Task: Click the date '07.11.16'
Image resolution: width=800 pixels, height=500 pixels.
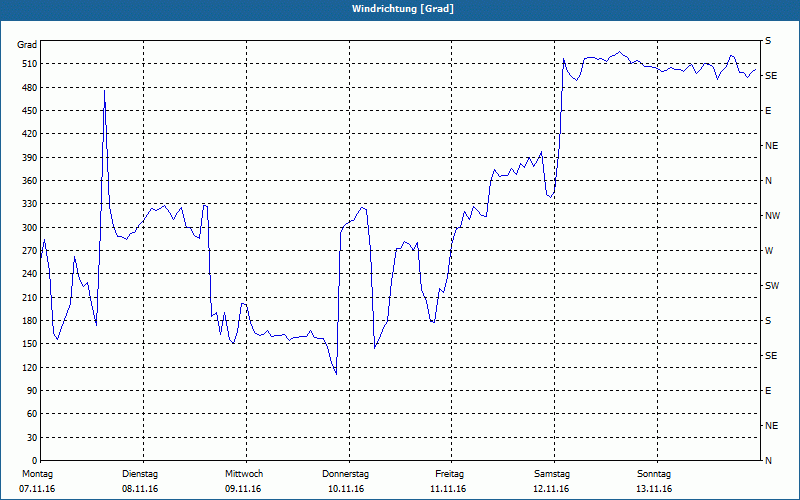Action: click(x=37, y=489)
